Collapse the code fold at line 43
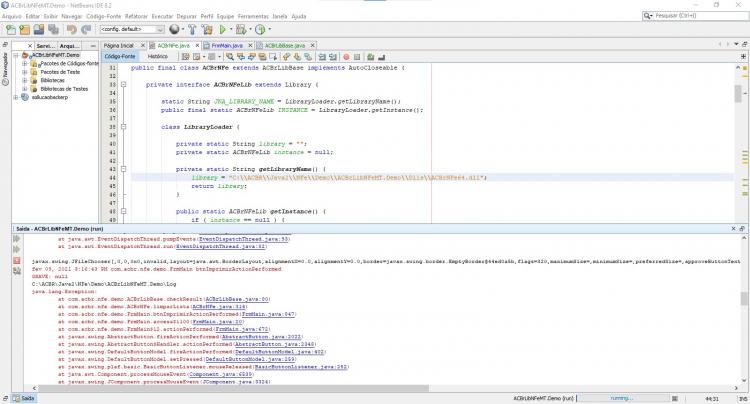The width and height of the screenshot is (750, 404). (x=123, y=169)
